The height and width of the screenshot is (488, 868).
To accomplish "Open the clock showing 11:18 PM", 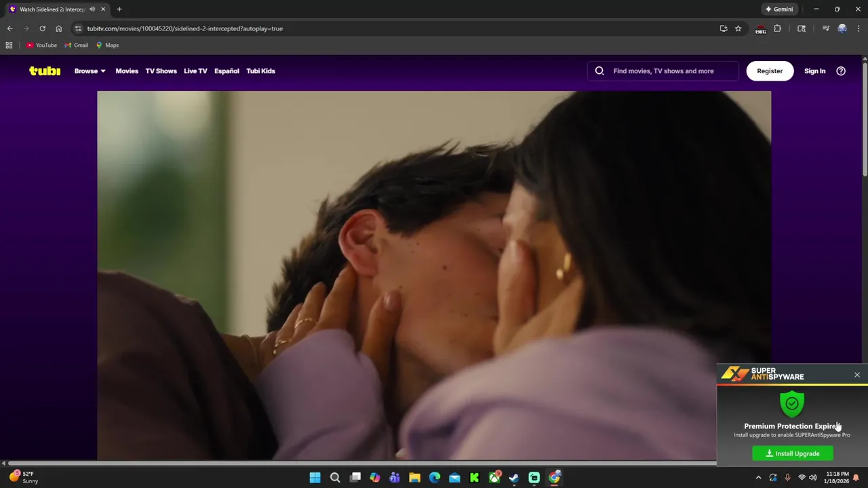I will pos(837,478).
